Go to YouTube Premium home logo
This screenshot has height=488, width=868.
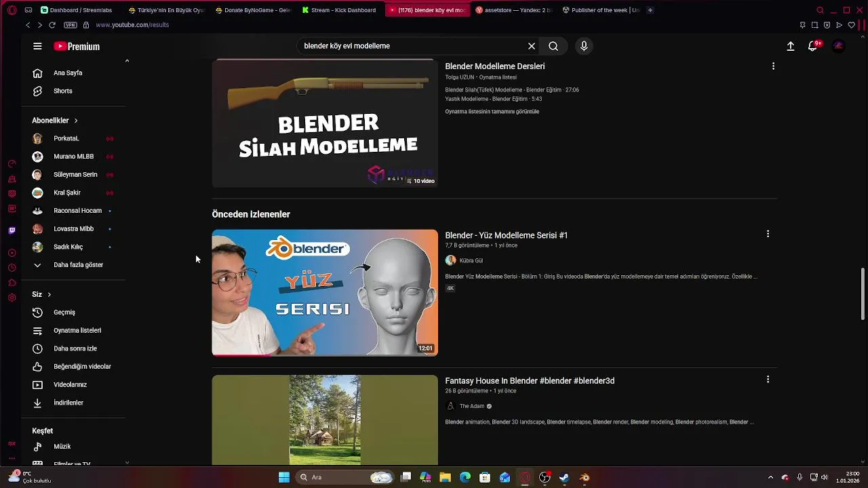click(77, 46)
